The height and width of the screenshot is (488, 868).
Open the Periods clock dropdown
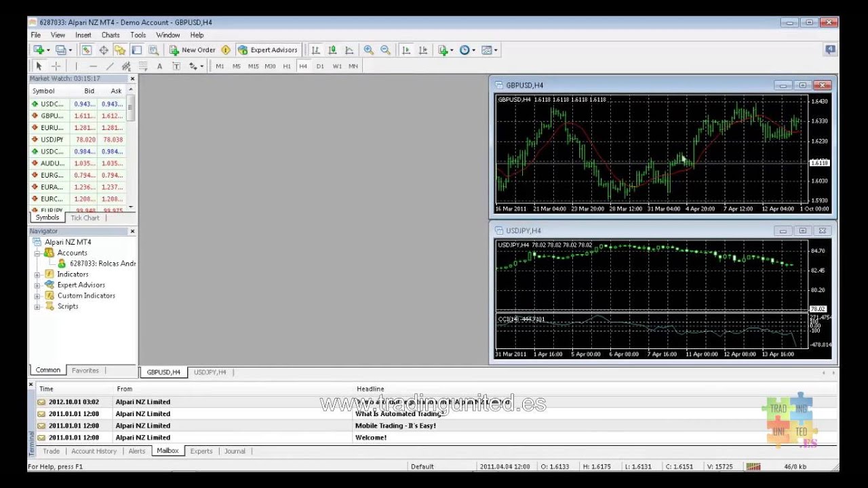(x=467, y=49)
